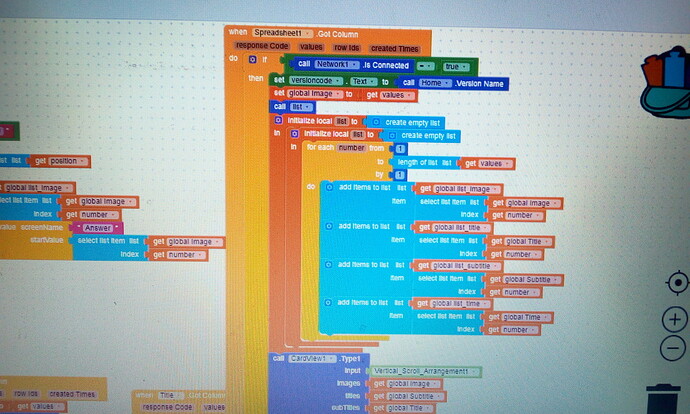The width and height of the screenshot is (690, 414).
Task: Select the Answer text block
Action: [x=98, y=228]
